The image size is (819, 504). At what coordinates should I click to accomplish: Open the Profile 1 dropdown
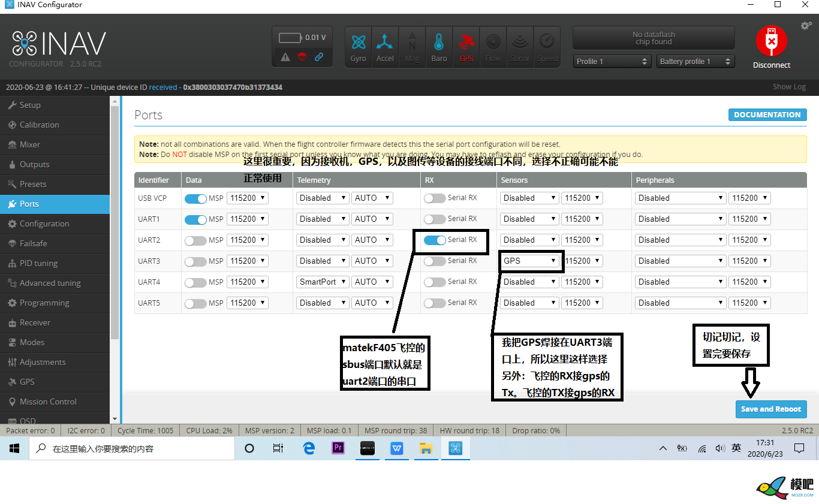pyautogui.click(x=612, y=61)
